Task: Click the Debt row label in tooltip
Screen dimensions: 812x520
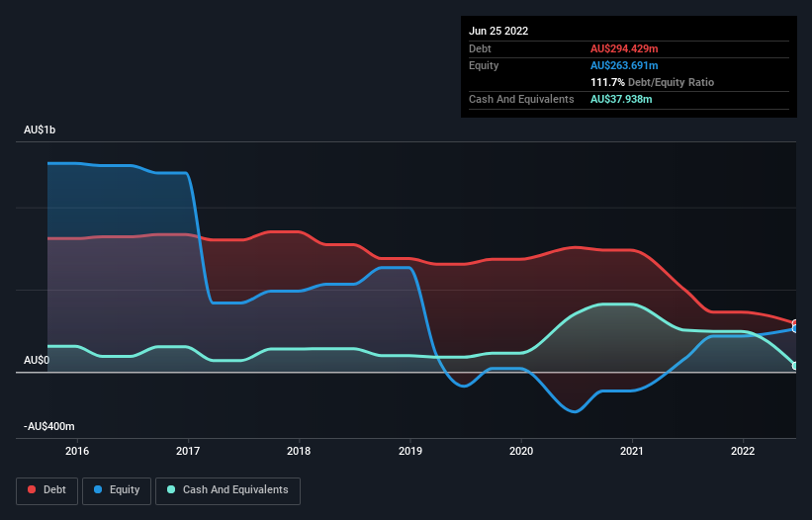Action: coord(480,48)
